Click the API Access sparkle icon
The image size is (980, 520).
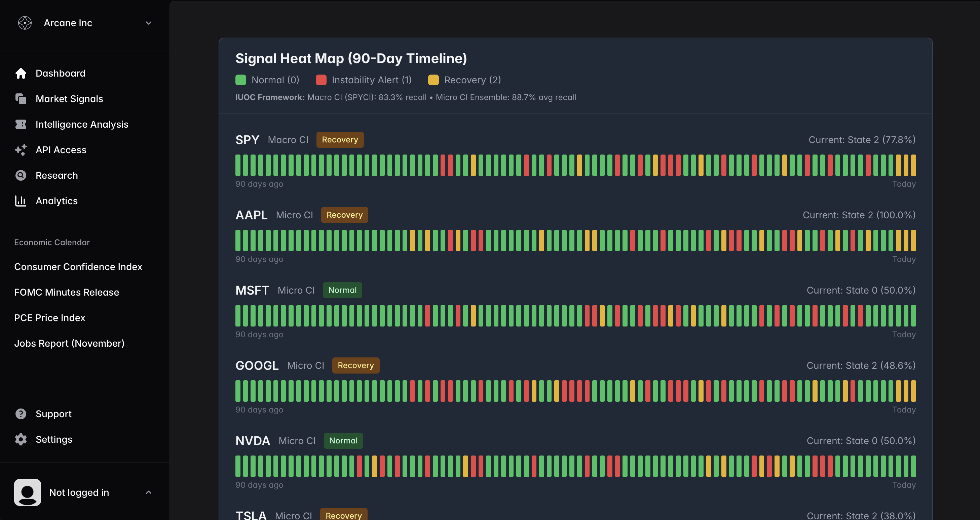point(21,150)
